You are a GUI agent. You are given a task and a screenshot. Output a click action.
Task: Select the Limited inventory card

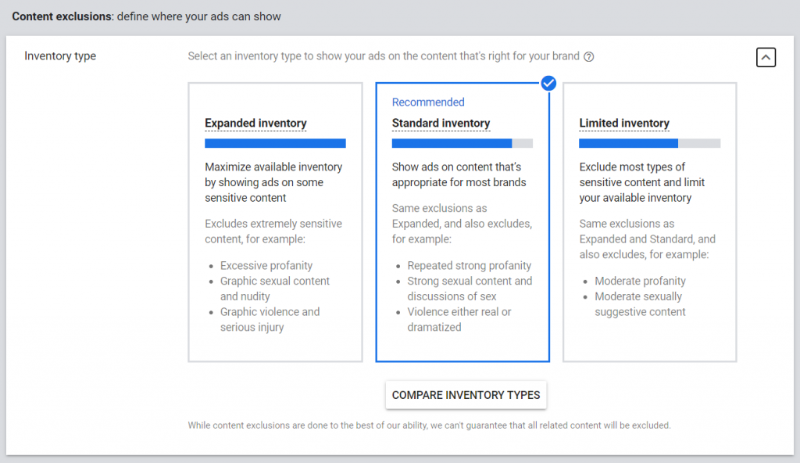pyautogui.click(x=649, y=221)
